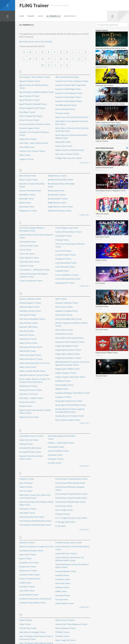Image resolution: width=129 pixels, height=644 pixels.
Task: Click the header icon right of Privacy Policy
Action: click(112, 16)
